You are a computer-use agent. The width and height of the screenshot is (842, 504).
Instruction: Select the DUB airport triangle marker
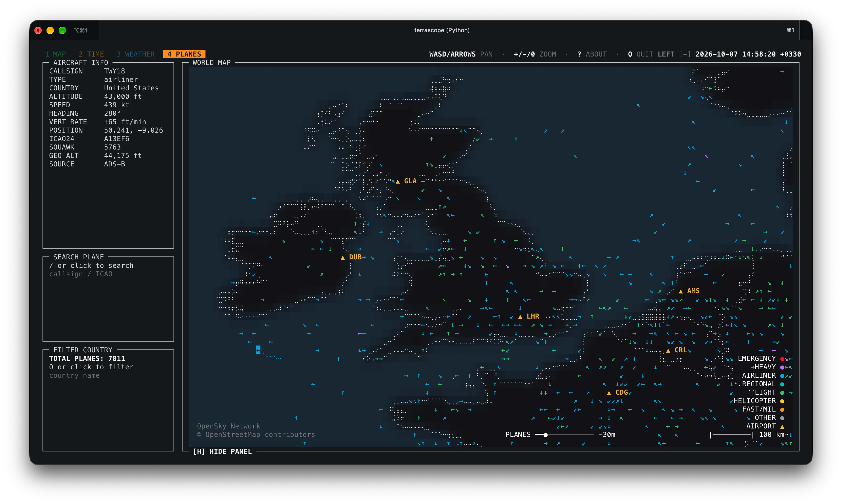(x=343, y=258)
